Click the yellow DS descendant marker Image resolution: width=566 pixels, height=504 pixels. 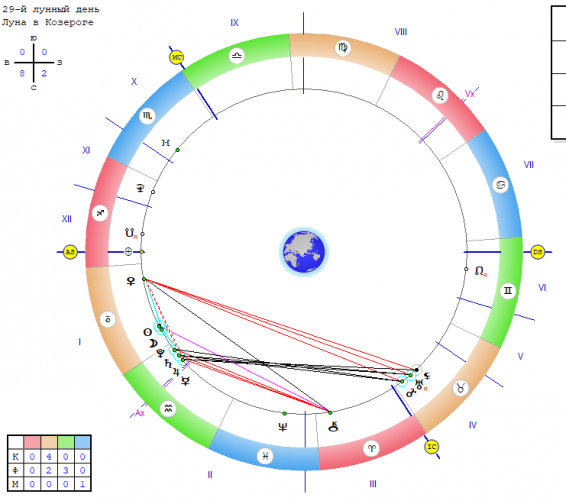[x=537, y=252]
